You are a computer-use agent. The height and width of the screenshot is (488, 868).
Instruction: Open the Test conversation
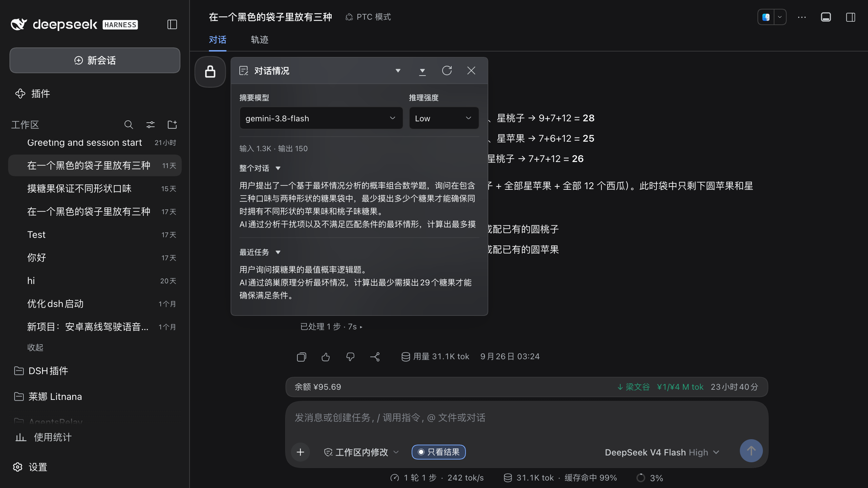[x=95, y=235]
